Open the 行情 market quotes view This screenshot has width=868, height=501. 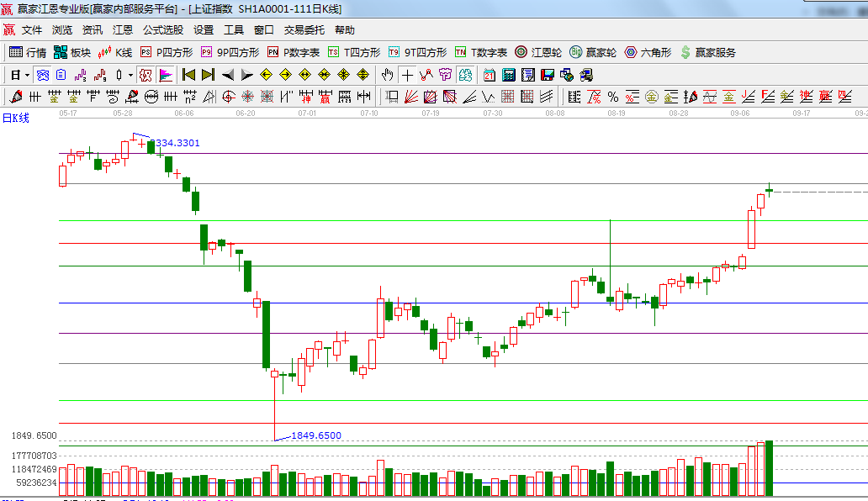click(28, 52)
